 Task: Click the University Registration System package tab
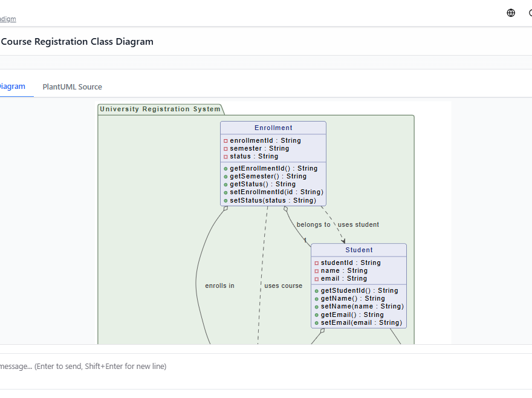[x=160, y=109]
